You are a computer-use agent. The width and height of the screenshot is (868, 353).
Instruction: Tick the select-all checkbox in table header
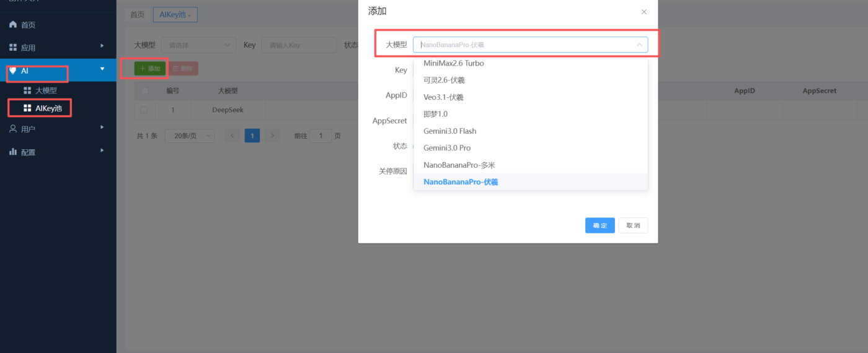point(144,91)
